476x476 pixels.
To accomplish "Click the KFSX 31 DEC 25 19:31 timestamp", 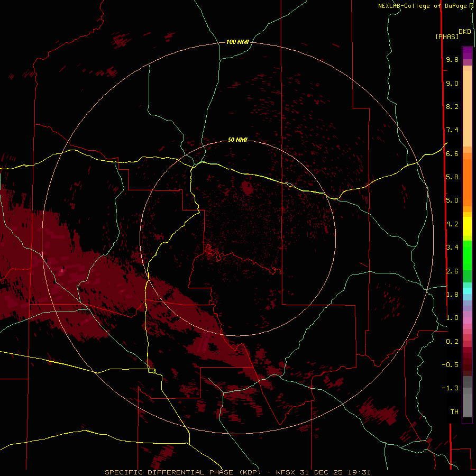I will 323,472.
